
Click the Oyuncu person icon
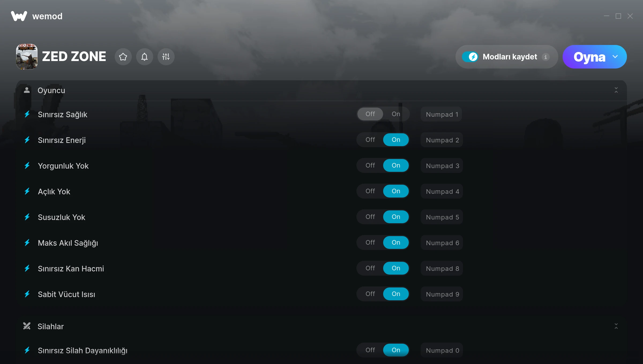coord(27,90)
